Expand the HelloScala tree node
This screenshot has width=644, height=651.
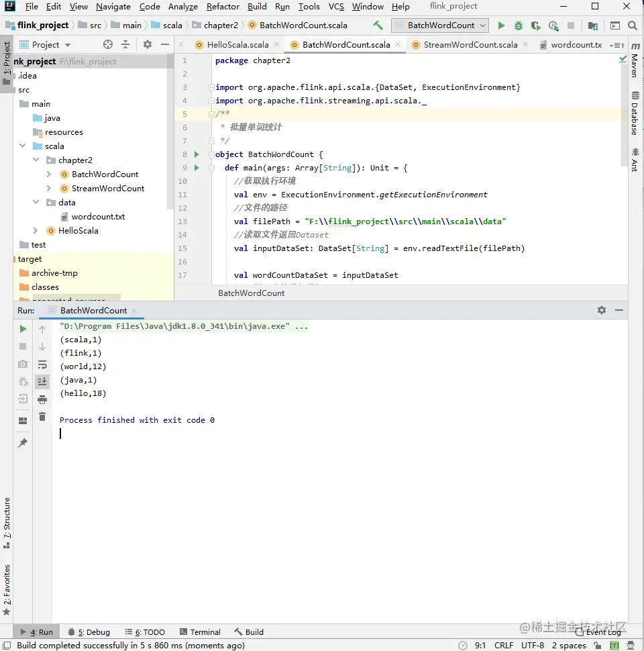point(36,230)
